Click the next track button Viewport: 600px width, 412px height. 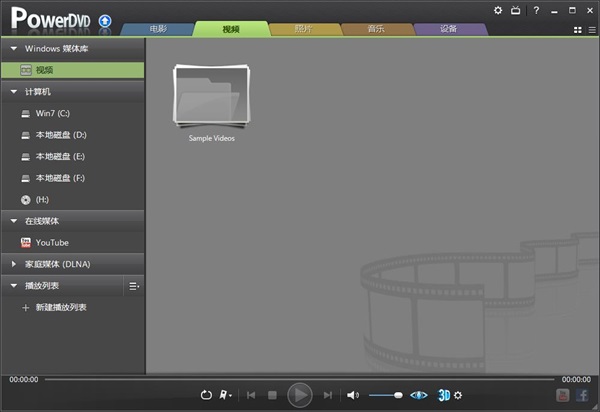[328, 395]
